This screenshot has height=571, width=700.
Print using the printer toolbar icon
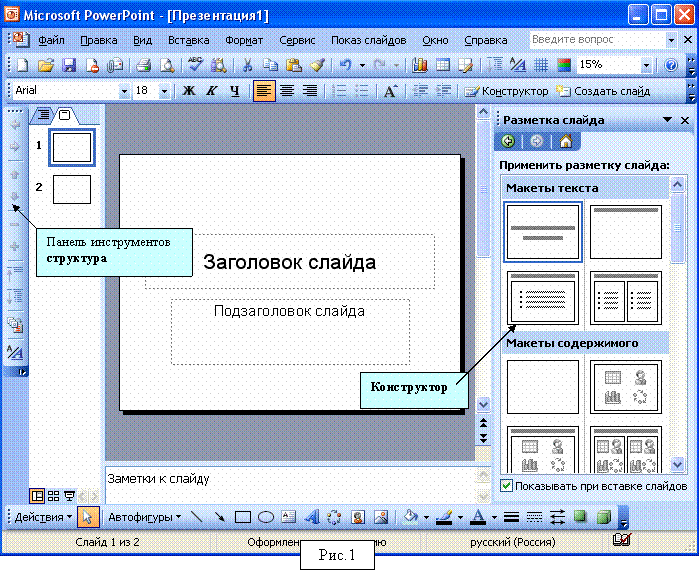(143, 66)
